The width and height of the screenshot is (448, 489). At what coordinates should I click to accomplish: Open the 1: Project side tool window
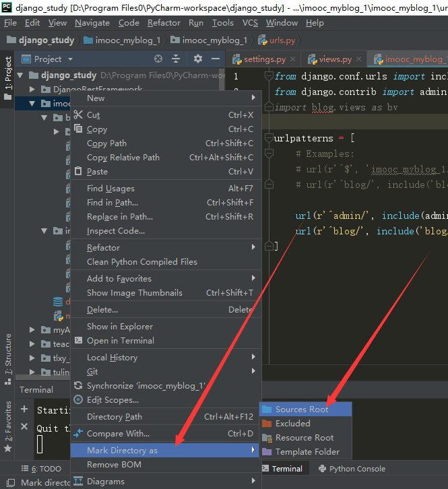click(8, 78)
